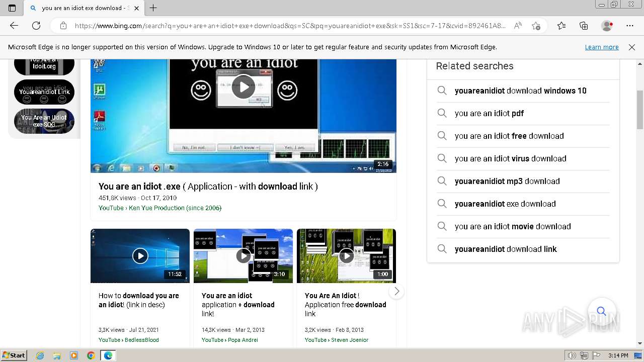Click the page vertical scrollbar thumb

coord(640,110)
